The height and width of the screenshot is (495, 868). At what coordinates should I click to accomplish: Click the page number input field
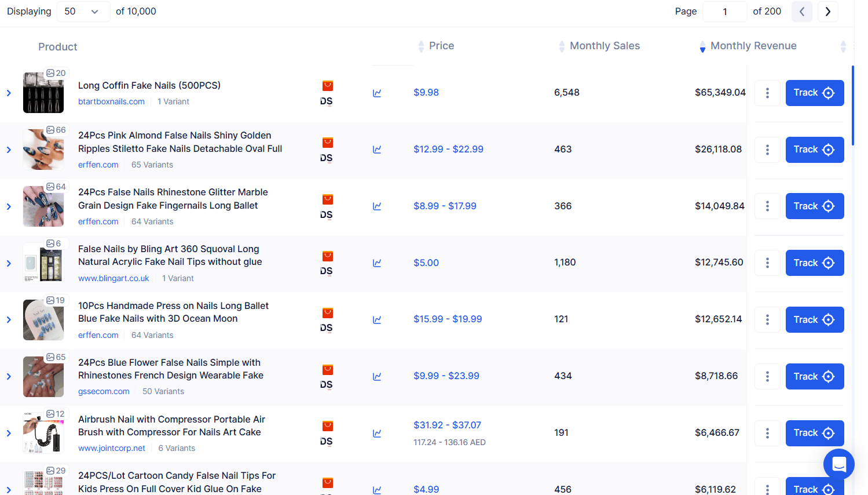pyautogui.click(x=725, y=12)
